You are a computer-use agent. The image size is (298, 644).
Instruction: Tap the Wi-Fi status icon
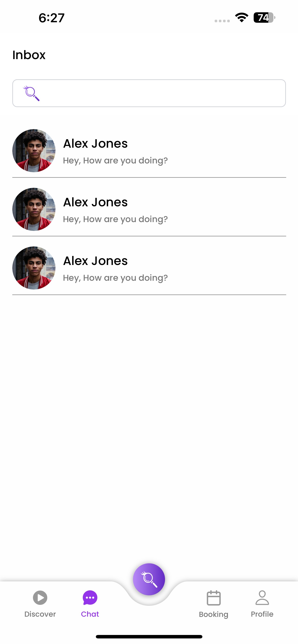(x=241, y=18)
